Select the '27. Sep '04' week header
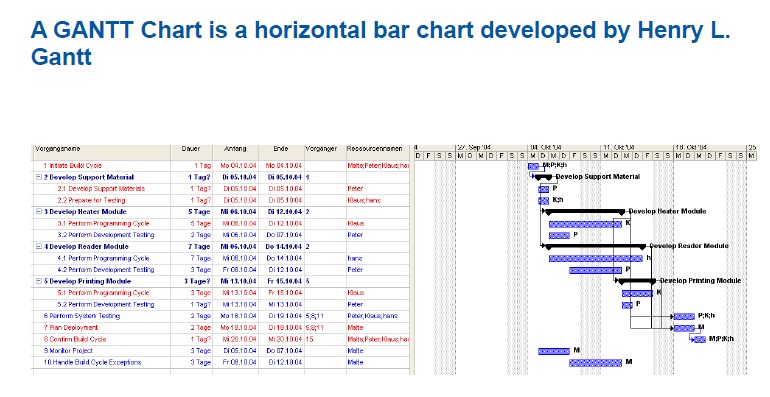This screenshot has height=397, width=770. [492, 148]
